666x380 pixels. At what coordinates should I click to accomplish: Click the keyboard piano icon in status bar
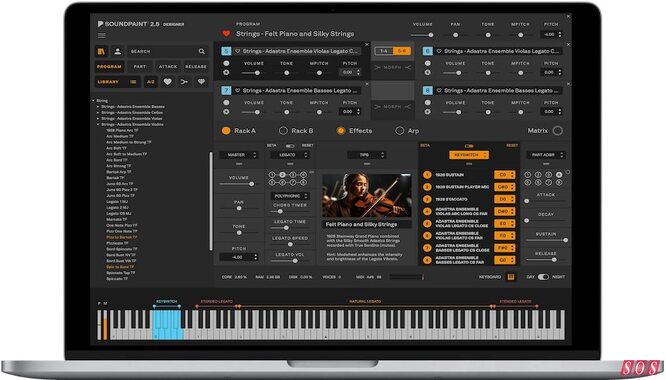(511, 277)
